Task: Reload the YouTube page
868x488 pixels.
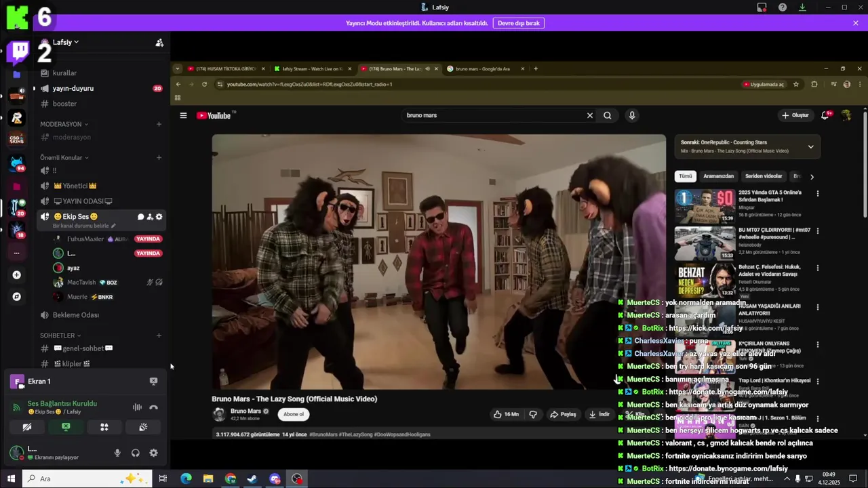Action: 204,84
